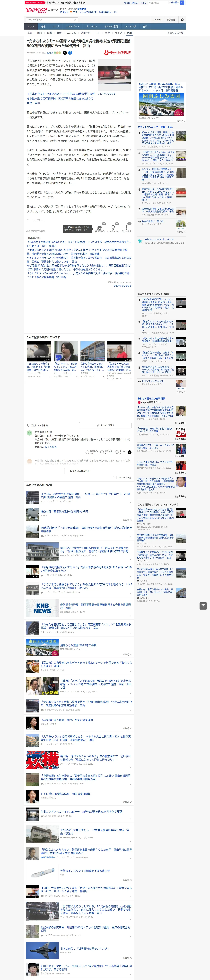The width and height of the screenshot is (210, 980).
Task: Open the 「私は世界一の人間」 recommended article thumbnail
Action: [119, 351]
